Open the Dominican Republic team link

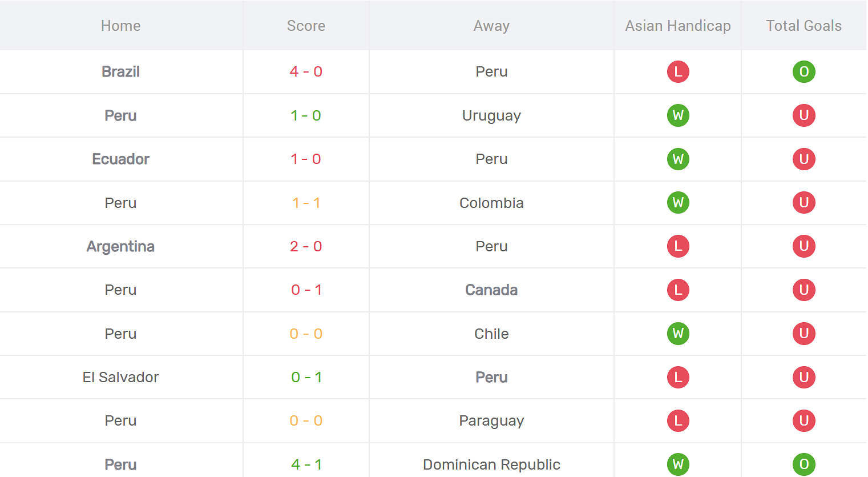click(x=491, y=464)
